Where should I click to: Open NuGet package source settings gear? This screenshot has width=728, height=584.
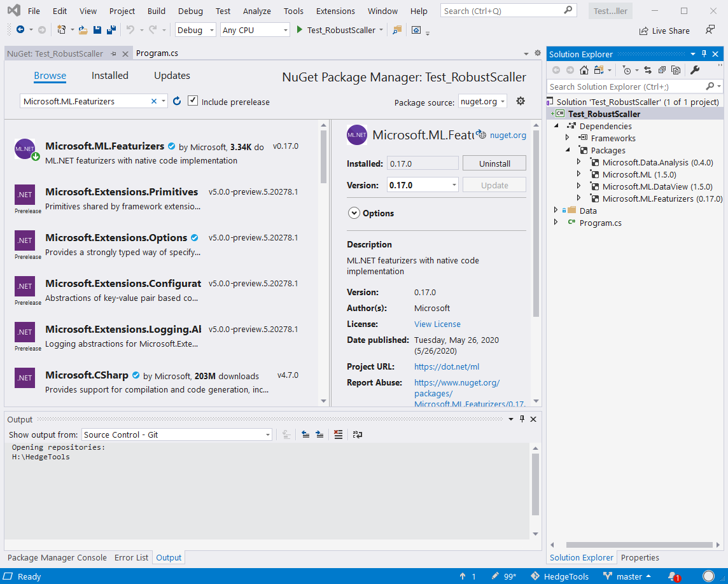(x=521, y=101)
